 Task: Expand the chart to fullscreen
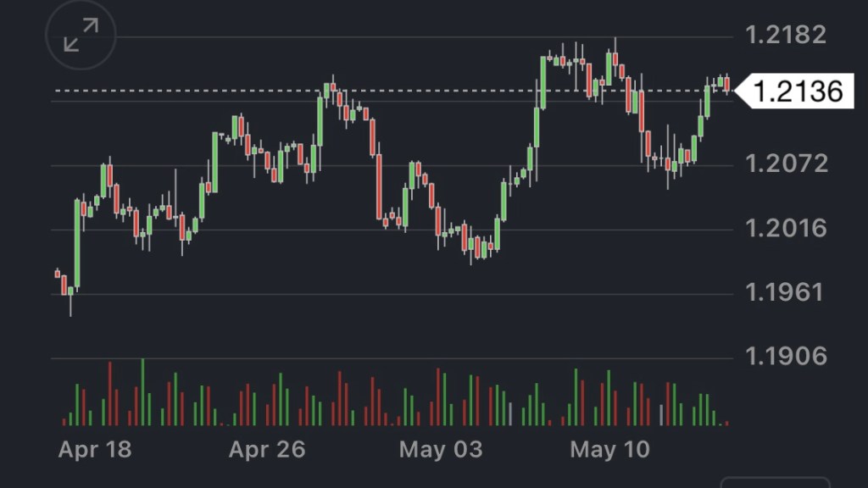pos(81,35)
